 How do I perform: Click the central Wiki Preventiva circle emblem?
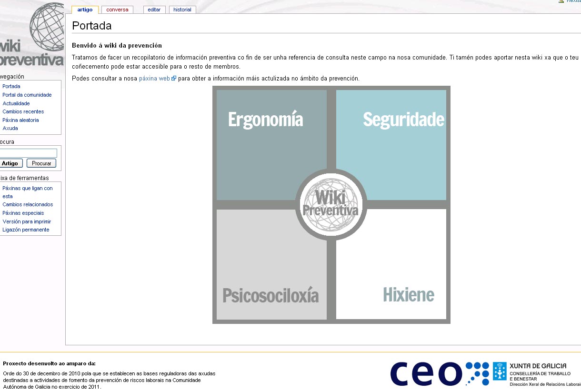tap(331, 204)
